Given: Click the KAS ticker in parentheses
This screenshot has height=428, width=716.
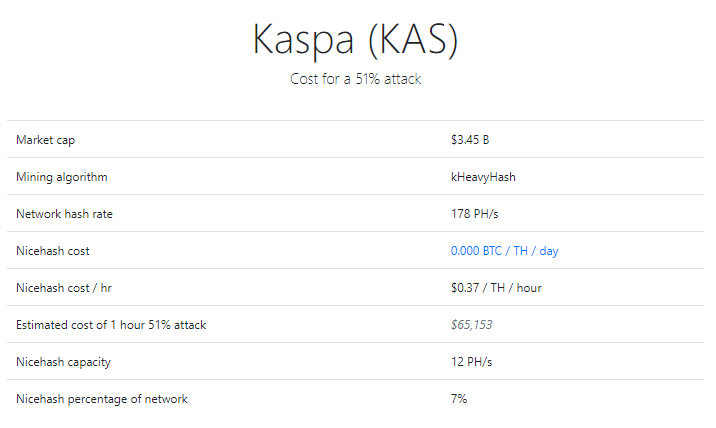Looking at the screenshot, I should (412, 40).
